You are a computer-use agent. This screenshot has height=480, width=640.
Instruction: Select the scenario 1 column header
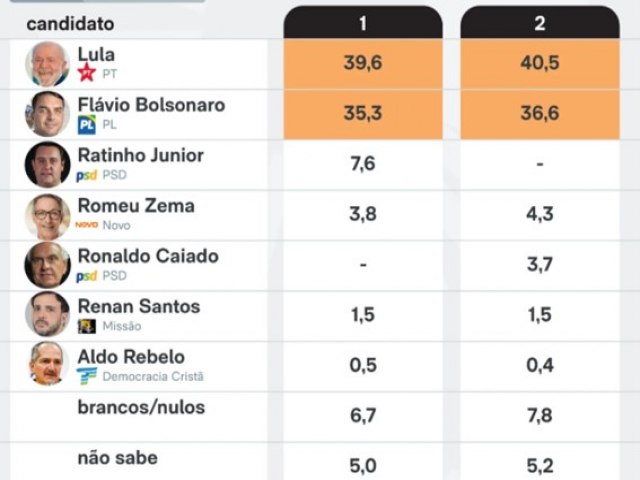(x=362, y=23)
